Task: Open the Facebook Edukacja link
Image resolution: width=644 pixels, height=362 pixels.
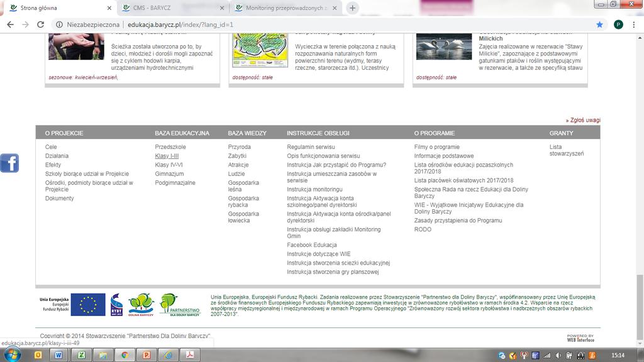Action: (312, 245)
